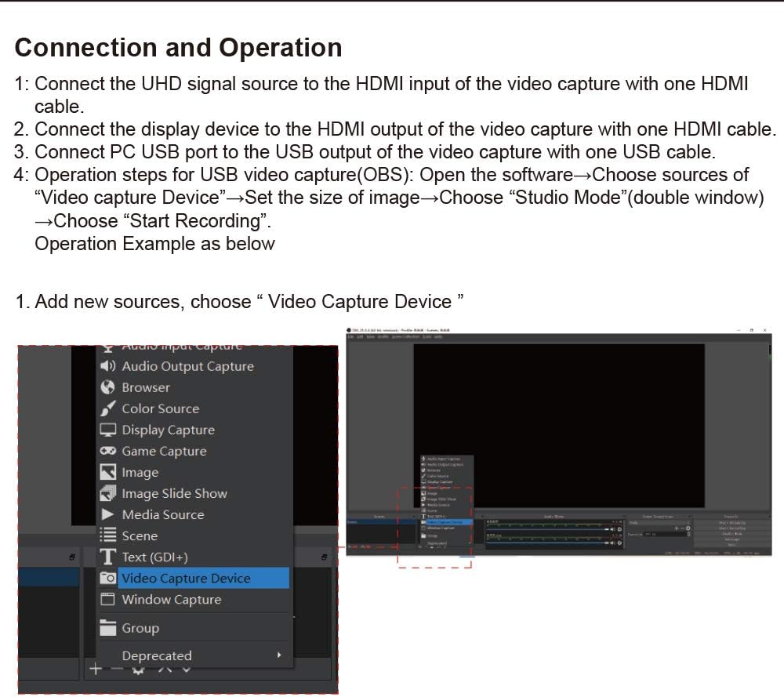Choose the Browser globe icon entry
The image size is (784, 697).
107,387
